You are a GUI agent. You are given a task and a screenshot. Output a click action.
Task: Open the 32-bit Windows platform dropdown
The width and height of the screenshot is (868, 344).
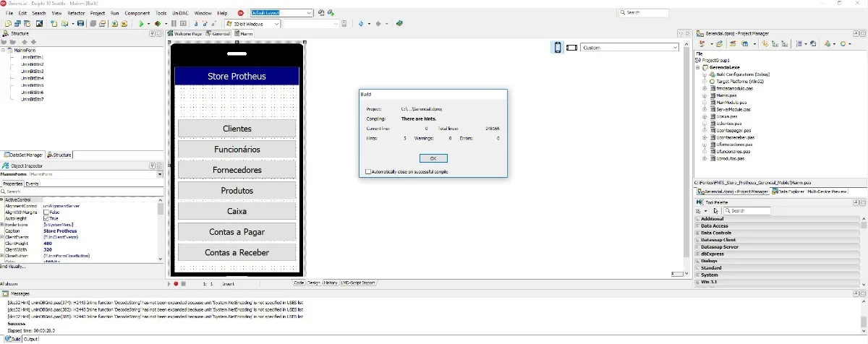[x=278, y=23]
